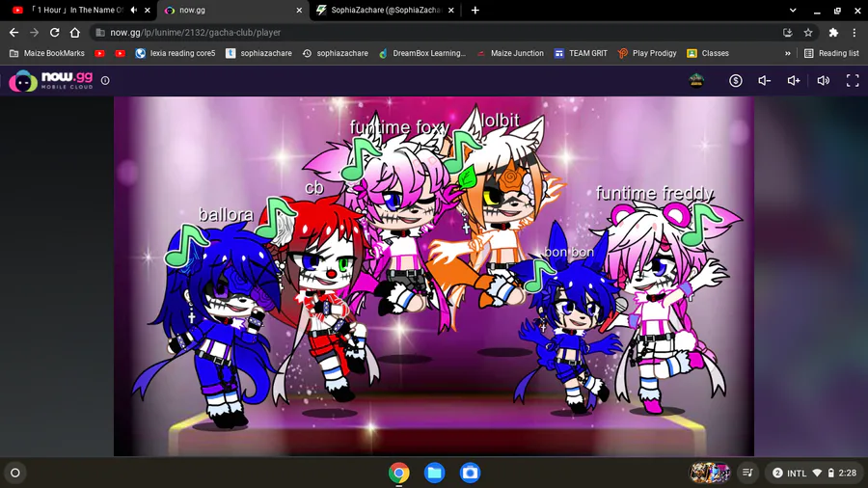Open the sophiazachare bookmark with clock icon
The image size is (868, 488).
click(x=335, y=53)
